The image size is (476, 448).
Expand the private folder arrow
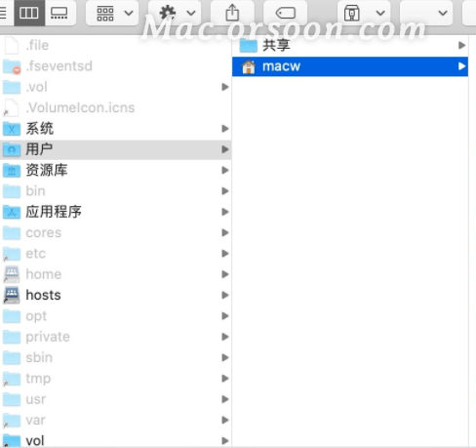click(x=225, y=337)
